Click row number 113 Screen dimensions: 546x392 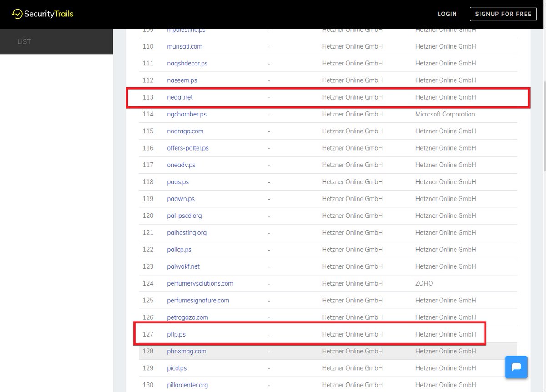click(x=148, y=97)
